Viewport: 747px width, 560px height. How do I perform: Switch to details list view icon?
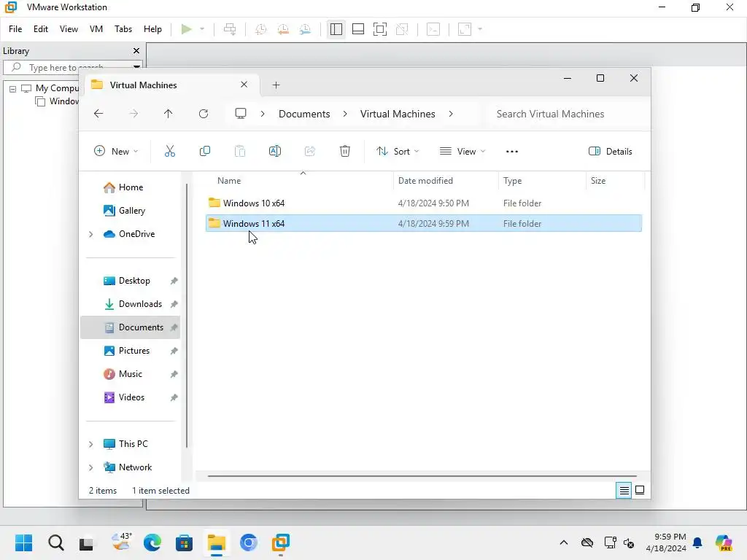point(624,491)
